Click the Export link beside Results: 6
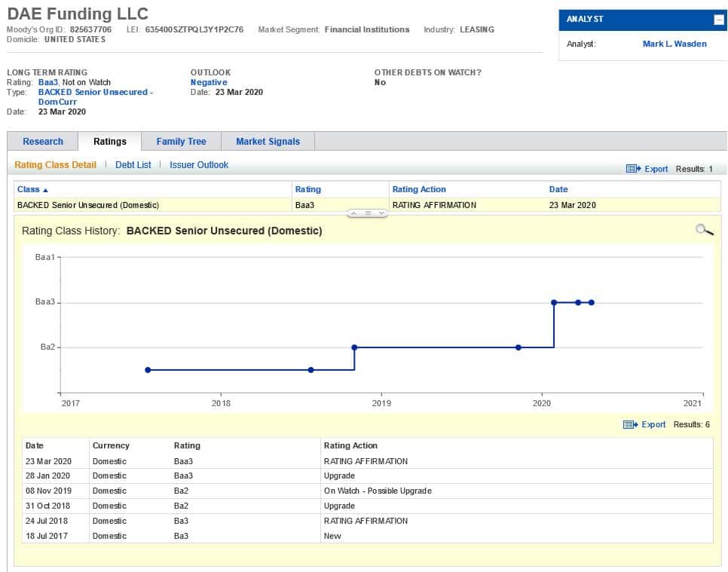 point(653,424)
